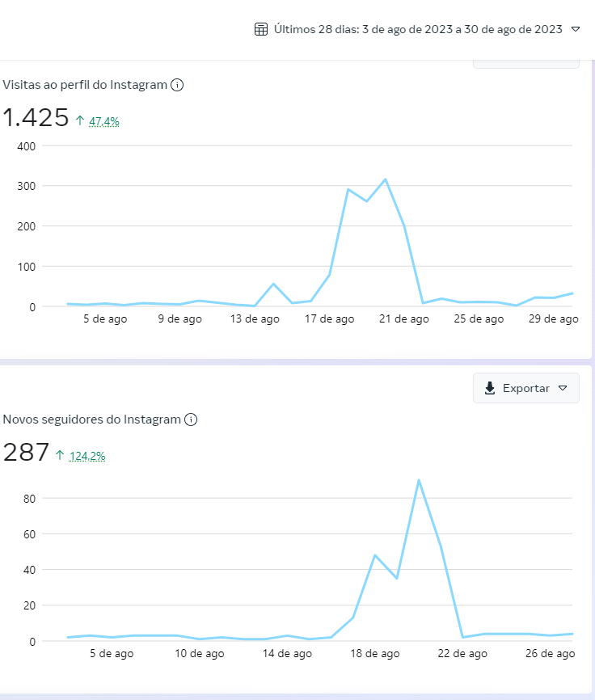The height and width of the screenshot is (700, 595).
Task: Click the 287 new followers total
Action: [26, 452]
